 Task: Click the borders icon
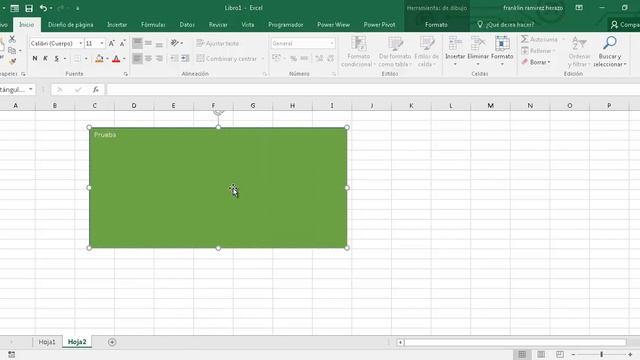pyautogui.click(x=77, y=59)
